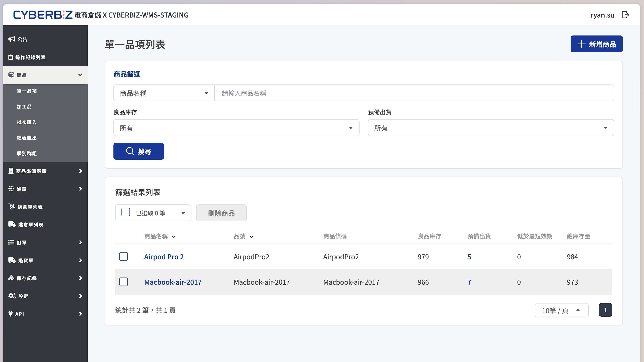Image resolution: width=644 pixels, height=362 pixels.
Task: Open the Macbook-air-2017 product link
Action: coord(173,282)
